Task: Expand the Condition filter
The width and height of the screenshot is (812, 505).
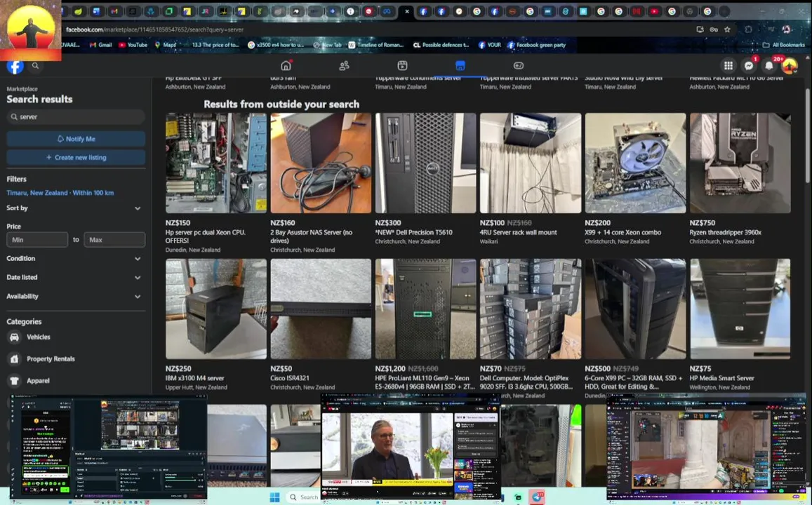Action: tap(74, 258)
